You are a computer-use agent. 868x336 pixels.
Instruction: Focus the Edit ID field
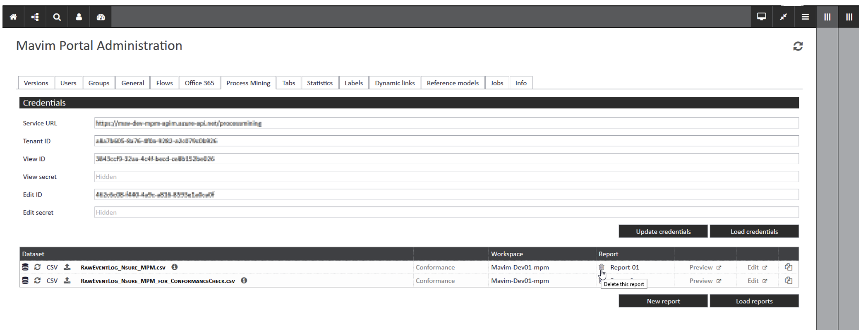pyautogui.click(x=446, y=194)
